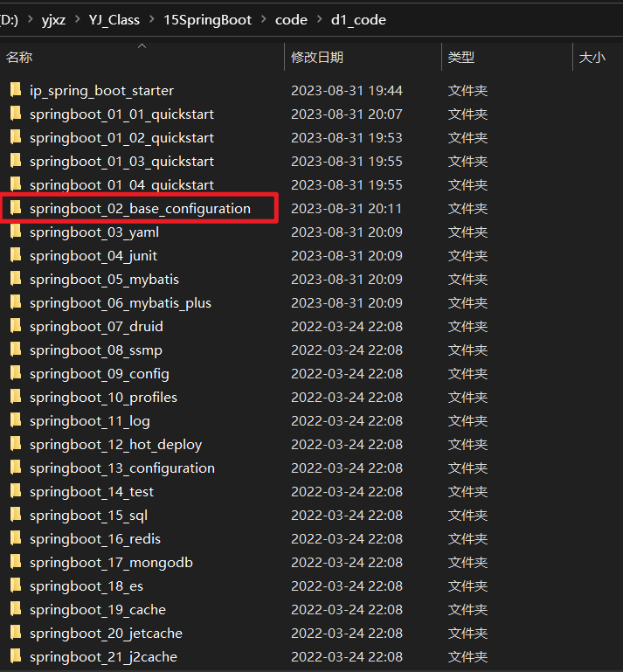Viewport: 623px width, 672px height.
Task: Click the springboot_19_cache folder icon
Action: point(16,608)
